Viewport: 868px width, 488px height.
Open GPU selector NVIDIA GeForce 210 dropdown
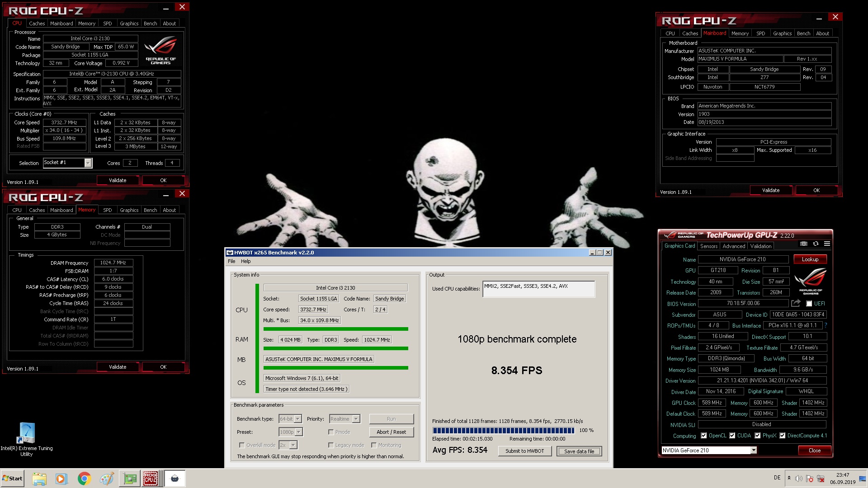pos(709,450)
